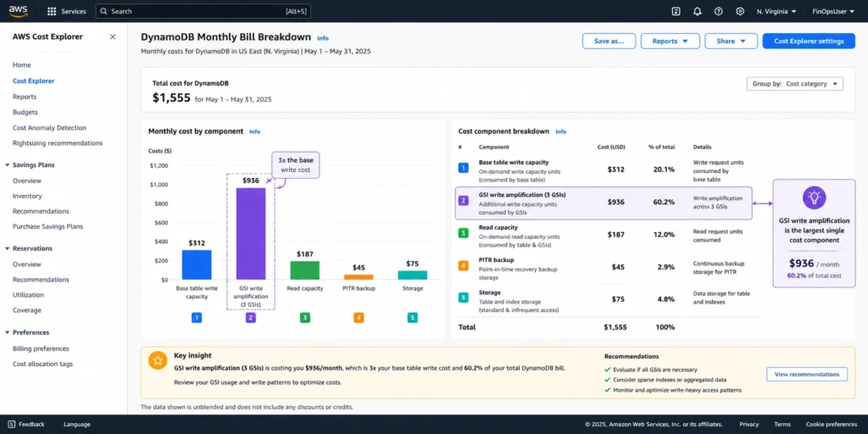Select Cost Explorer in the sidebar
Image resolution: width=868 pixels, height=434 pixels.
pyautogui.click(x=34, y=81)
